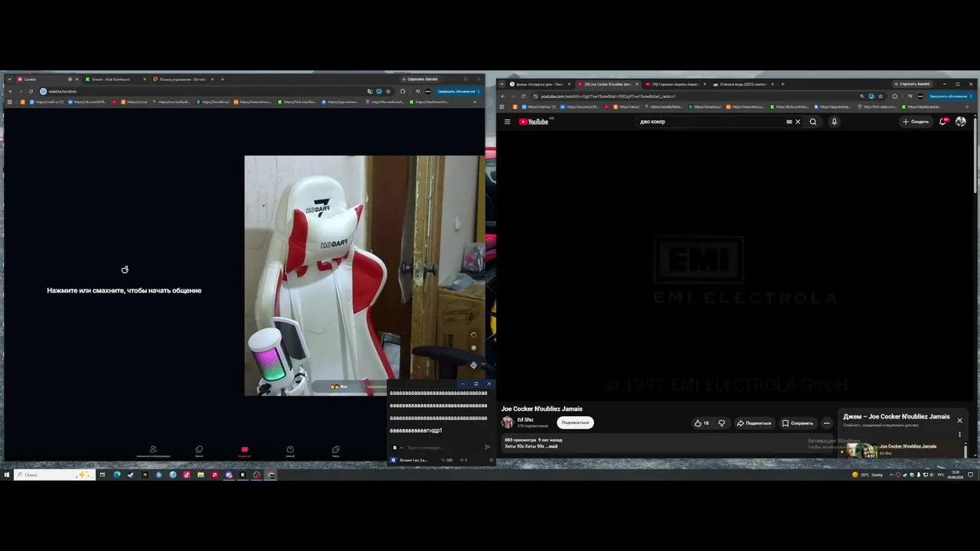Click Спросить Gemini in the YouTube browser

coord(913,84)
